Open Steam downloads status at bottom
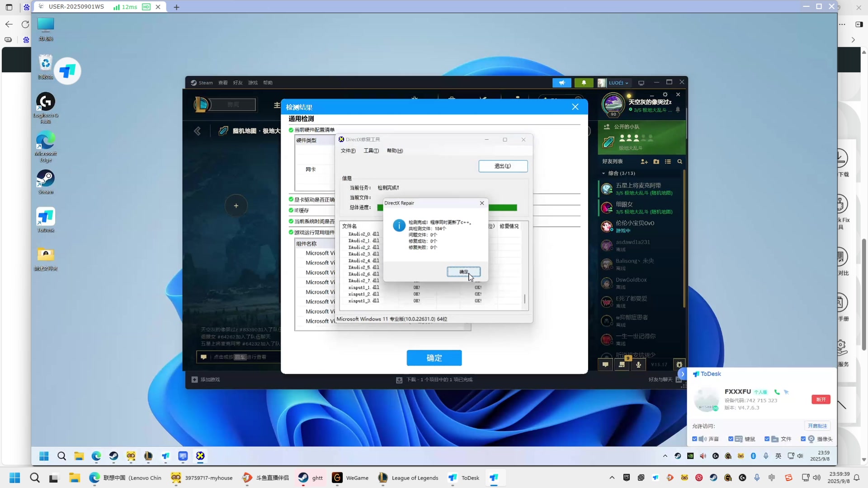Image resolution: width=868 pixels, height=488 pixels. click(434, 380)
